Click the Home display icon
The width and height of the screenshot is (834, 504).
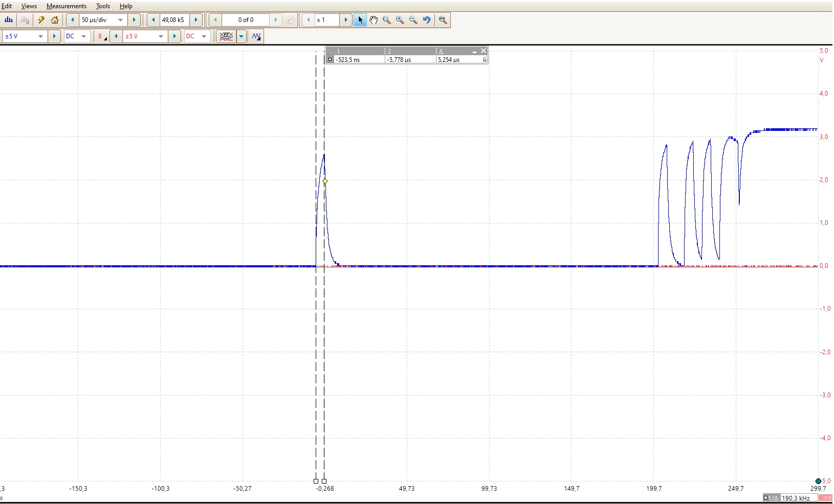click(x=55, y=20)
